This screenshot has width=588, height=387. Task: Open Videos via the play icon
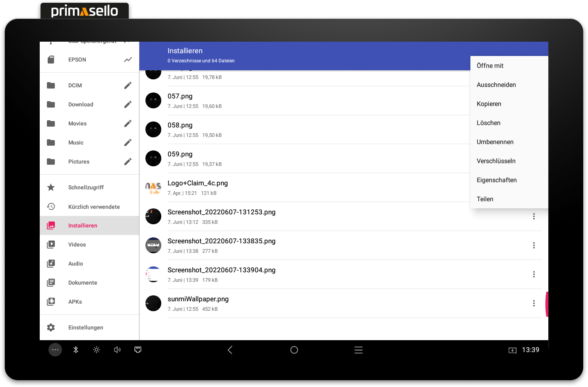[51, 245]
